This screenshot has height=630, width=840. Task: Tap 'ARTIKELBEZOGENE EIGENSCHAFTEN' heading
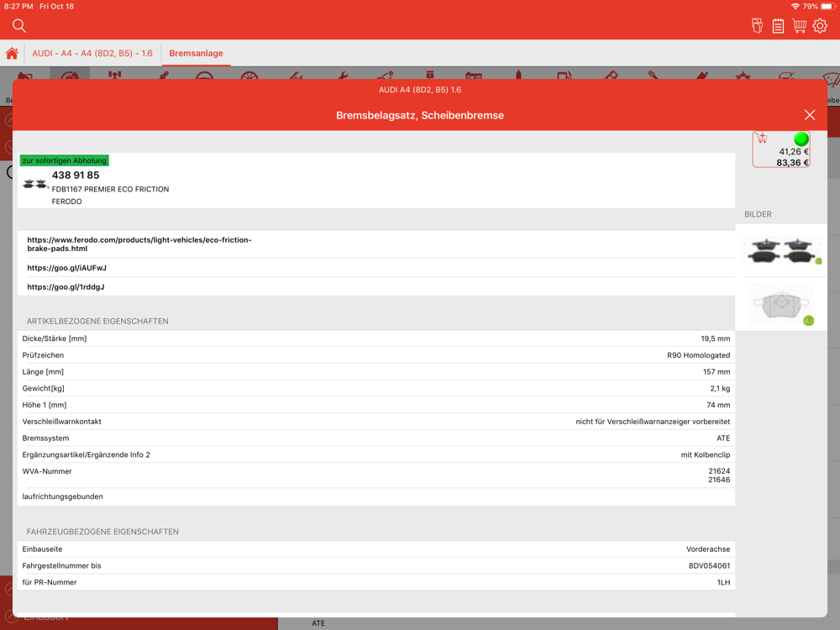[97, 322]
